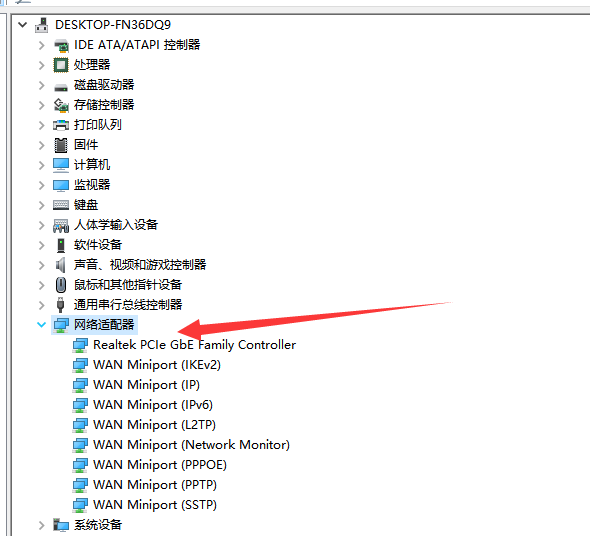590x536 pixels.
Task: Select the DESKTOP-FN36DQ9 label
Action: tap(113, 25)
